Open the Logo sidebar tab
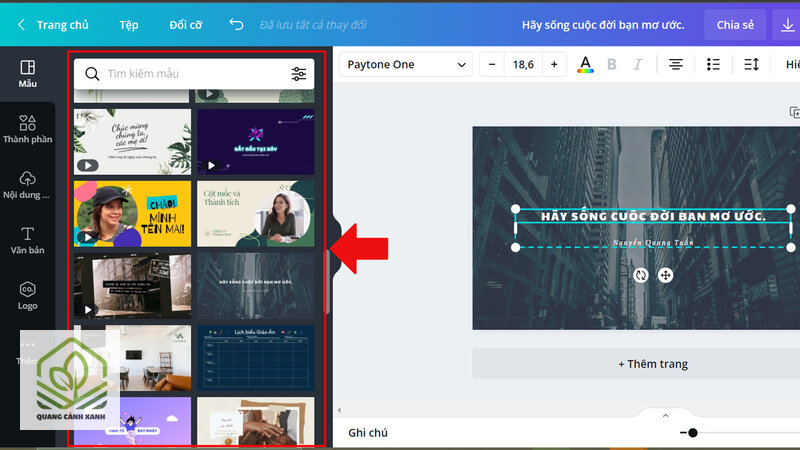The image size is (800, 450). [x=28, y=296]
